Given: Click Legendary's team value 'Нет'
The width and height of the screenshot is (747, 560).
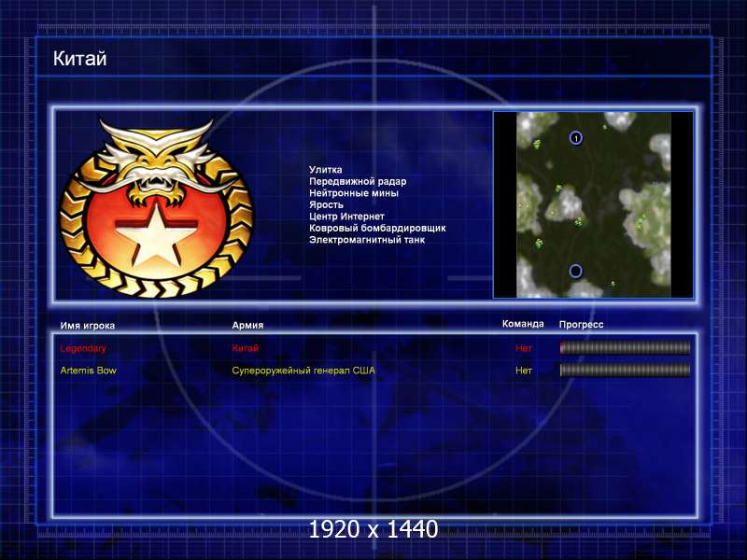Looking at the screenshot, I should [523, 348].
